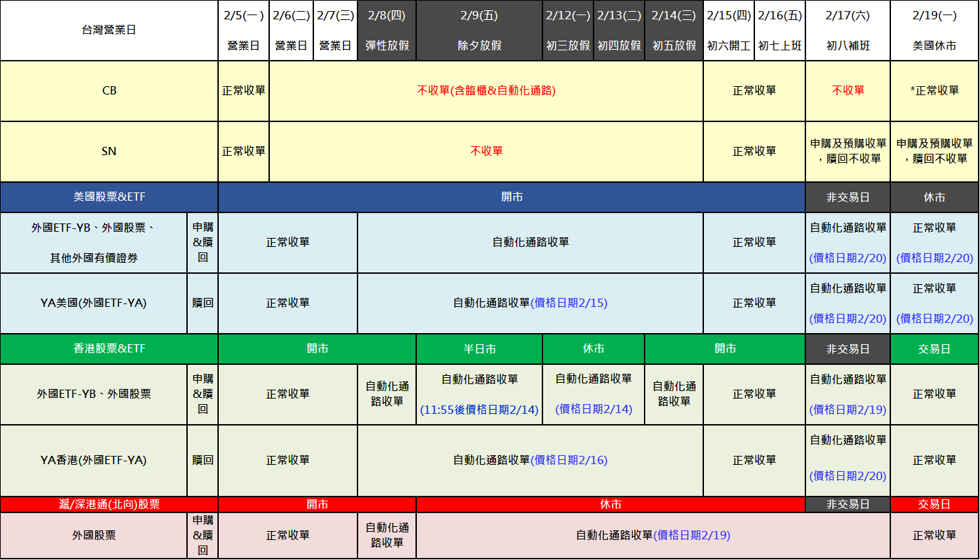Screen dimensions: 980x560
Task: Select 半日市 in the 香港股票&ETF row
Action: click(480, 349)
